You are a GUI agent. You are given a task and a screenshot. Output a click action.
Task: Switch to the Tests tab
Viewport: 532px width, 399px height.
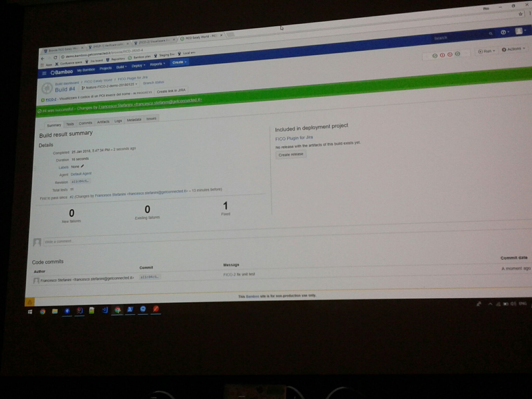point(70,124)
